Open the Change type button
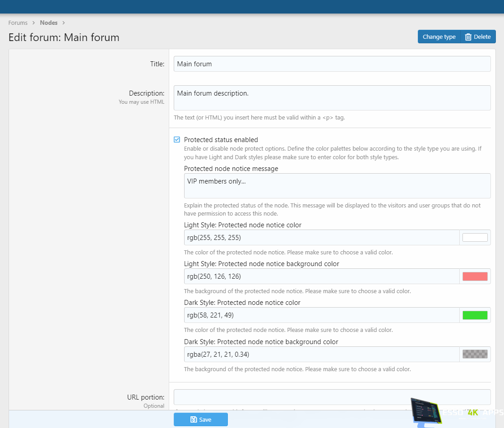This screenshot has width=504, height=428. [x=439, y=37]
